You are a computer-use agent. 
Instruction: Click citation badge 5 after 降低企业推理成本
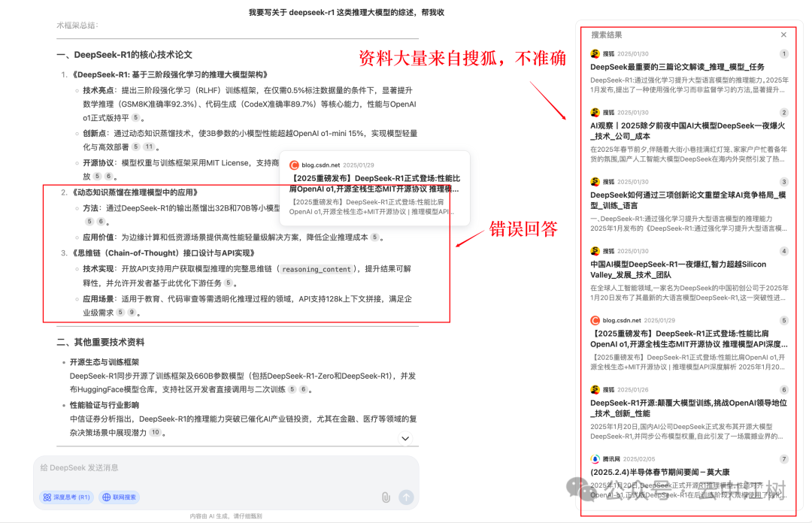(375, 237)
